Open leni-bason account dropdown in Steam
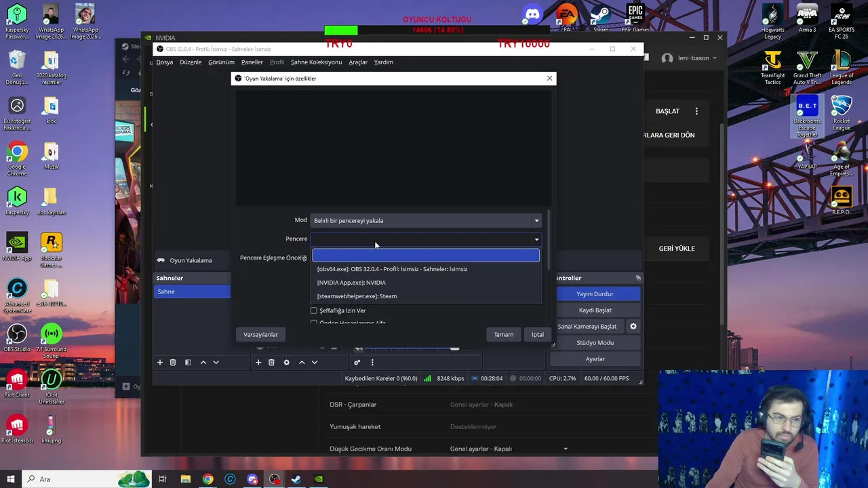This screenshot has height=488, width=868. [690, 58]
